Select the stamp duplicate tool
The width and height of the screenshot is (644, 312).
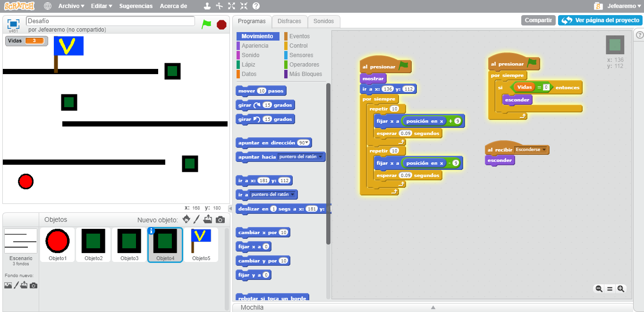point(207,6)
